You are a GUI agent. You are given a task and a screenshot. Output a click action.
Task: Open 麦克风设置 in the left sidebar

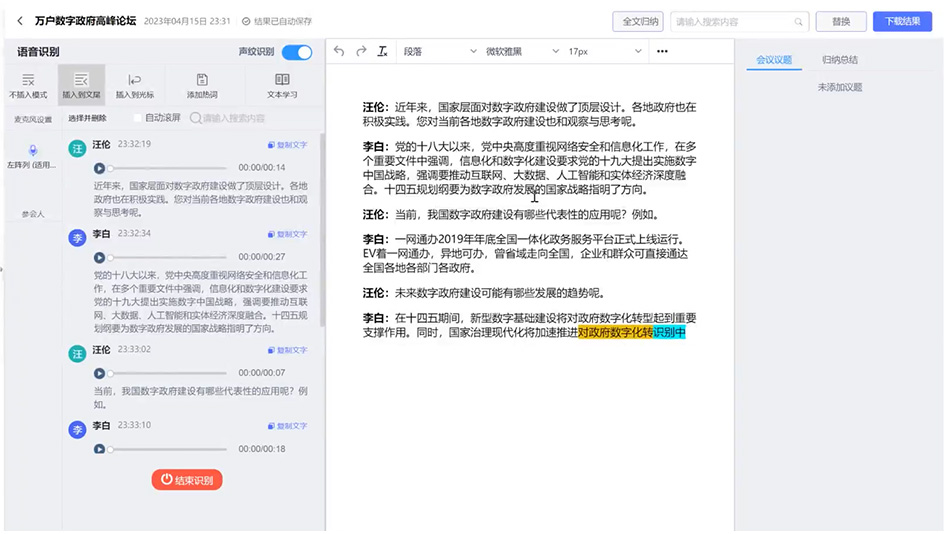coord(33,119)
